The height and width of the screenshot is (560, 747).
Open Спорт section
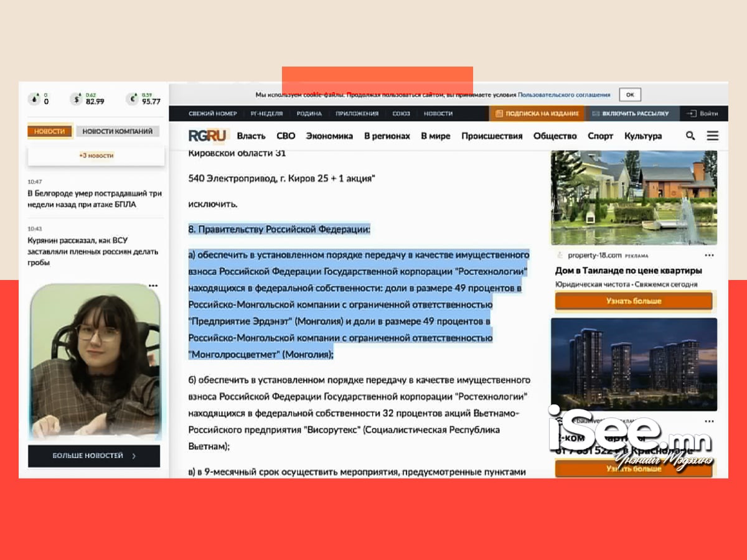(601, 136)
